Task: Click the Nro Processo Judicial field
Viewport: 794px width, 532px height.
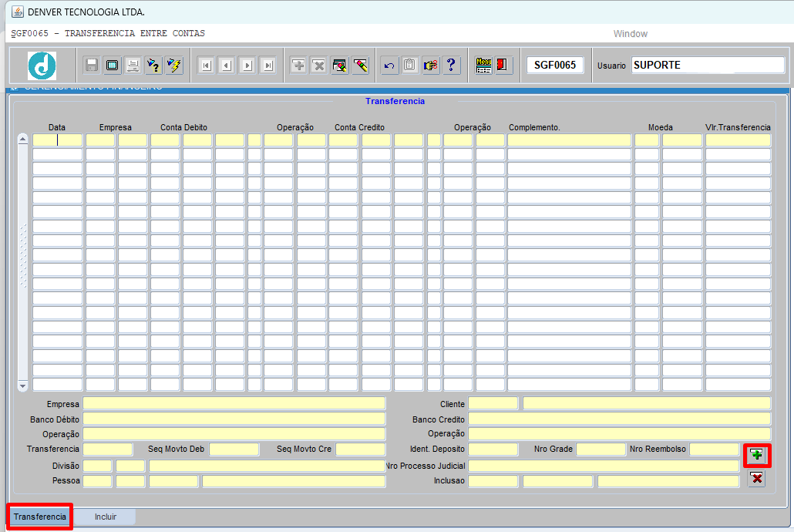Action: tap(604, 466)
